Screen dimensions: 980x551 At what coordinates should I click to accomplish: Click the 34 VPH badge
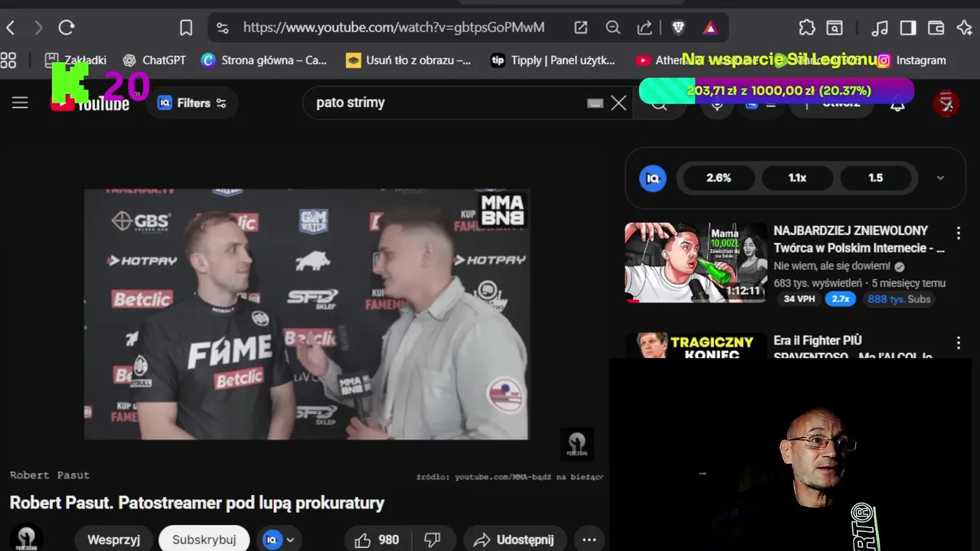coord(799,299)
